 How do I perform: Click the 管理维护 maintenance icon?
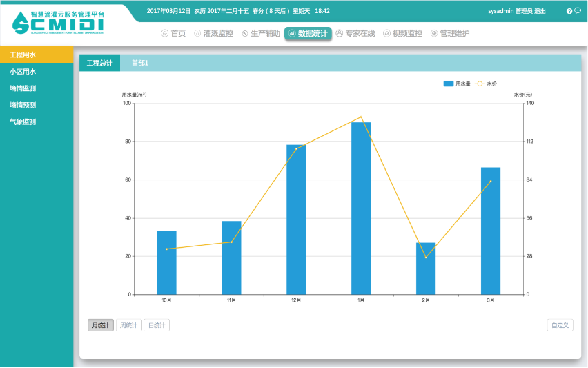pyautogui.click(x=434, y=33)
